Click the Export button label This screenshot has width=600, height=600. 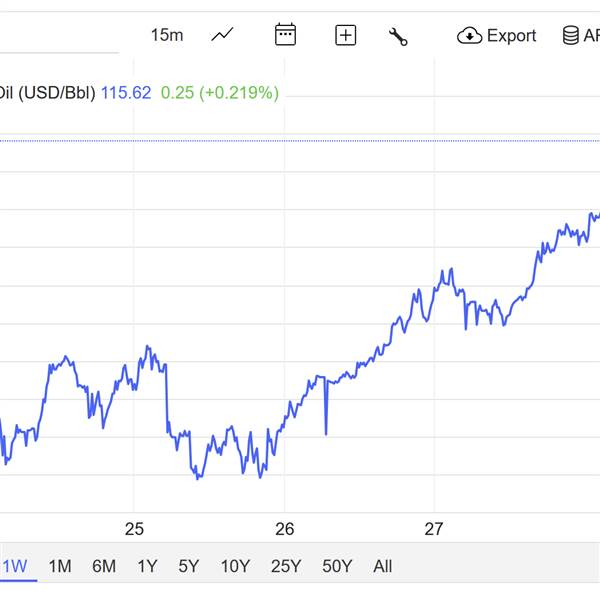[x=511, y=36]
